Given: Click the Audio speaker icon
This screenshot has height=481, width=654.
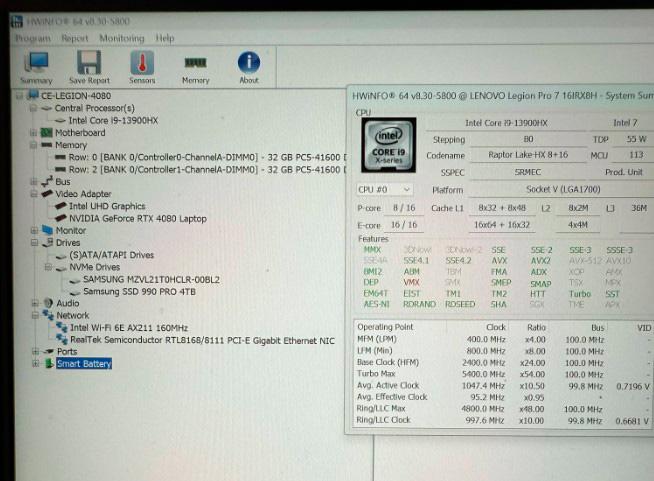Looking at the screenshot, I should (48, 303).
